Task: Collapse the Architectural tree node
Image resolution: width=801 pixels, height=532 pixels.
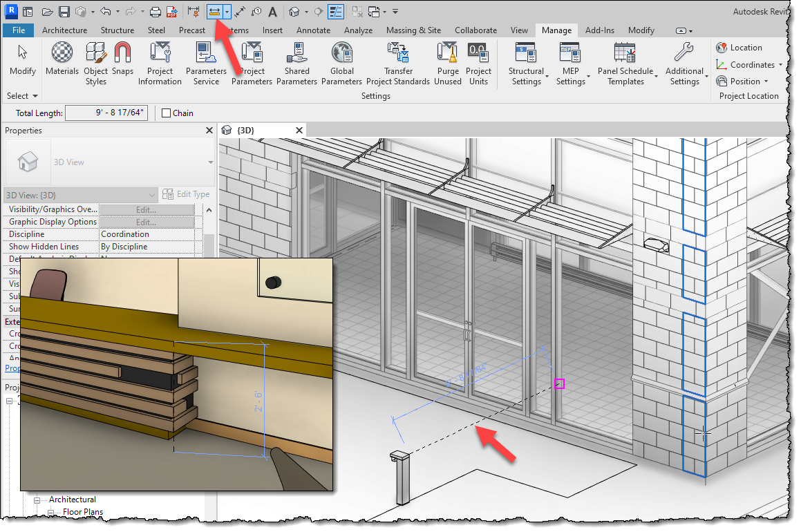Action: (37, 500)
